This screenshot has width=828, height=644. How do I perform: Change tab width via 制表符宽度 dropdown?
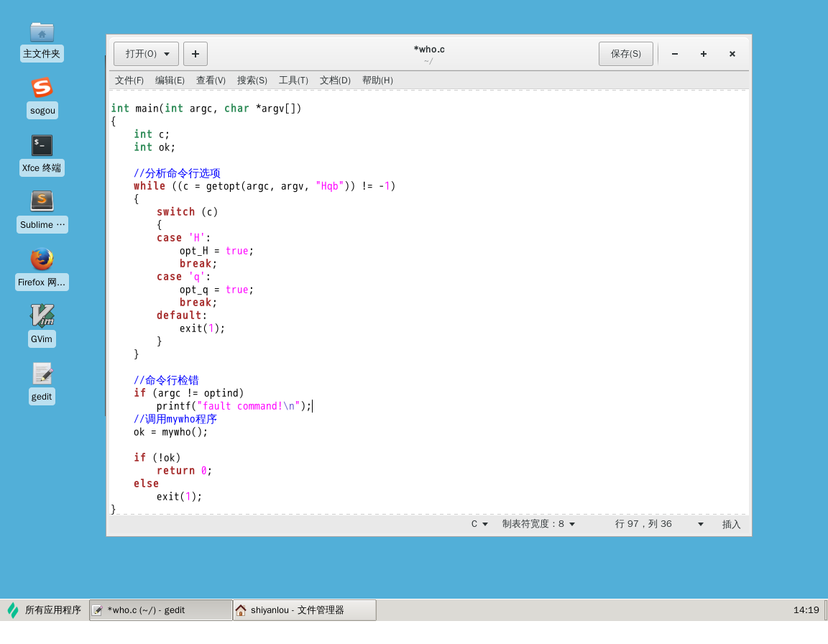pos(539,524)
